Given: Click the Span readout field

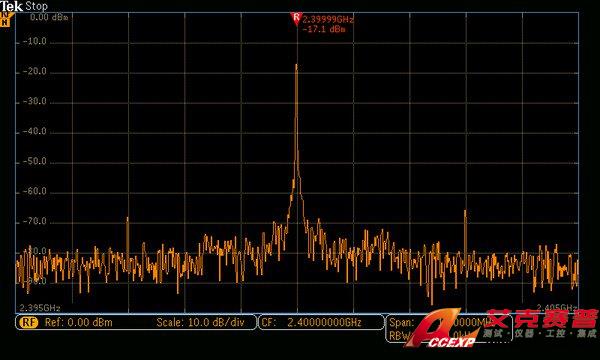Looking at the screenshot, I should (x=402, y=322).
